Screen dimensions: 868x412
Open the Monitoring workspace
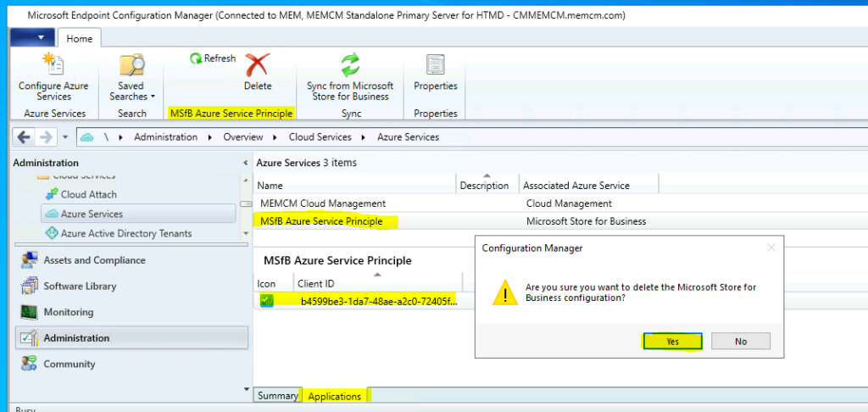(131, 312)
